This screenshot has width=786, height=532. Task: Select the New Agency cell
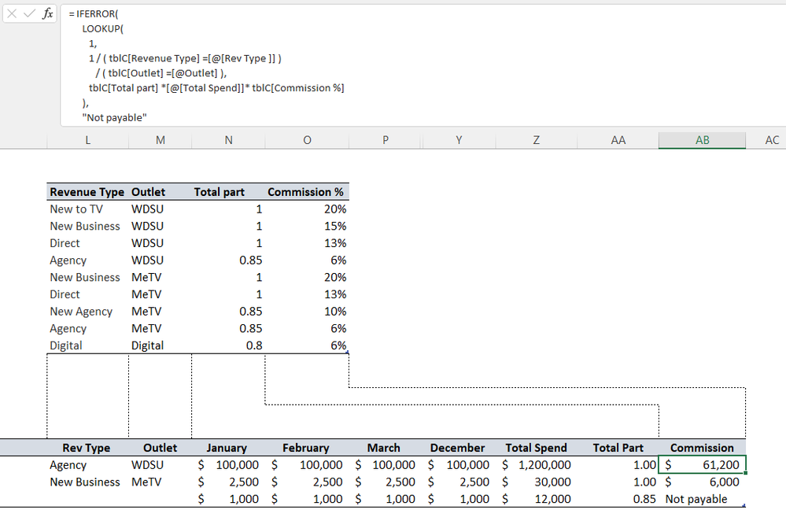point(87,312)
